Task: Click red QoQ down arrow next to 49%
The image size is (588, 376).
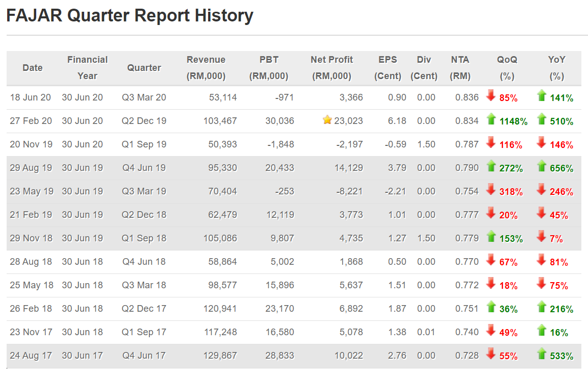Action: tap(491, 330)
